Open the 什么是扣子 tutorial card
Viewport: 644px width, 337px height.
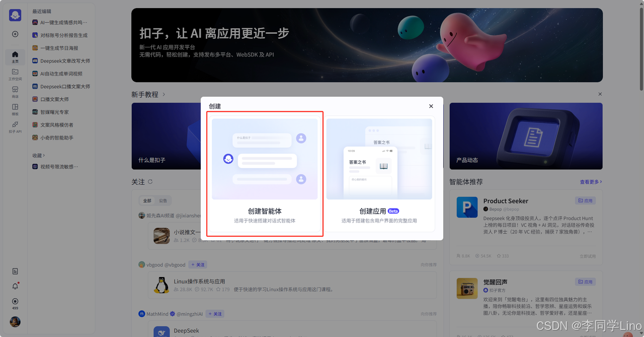click(167, 136)
